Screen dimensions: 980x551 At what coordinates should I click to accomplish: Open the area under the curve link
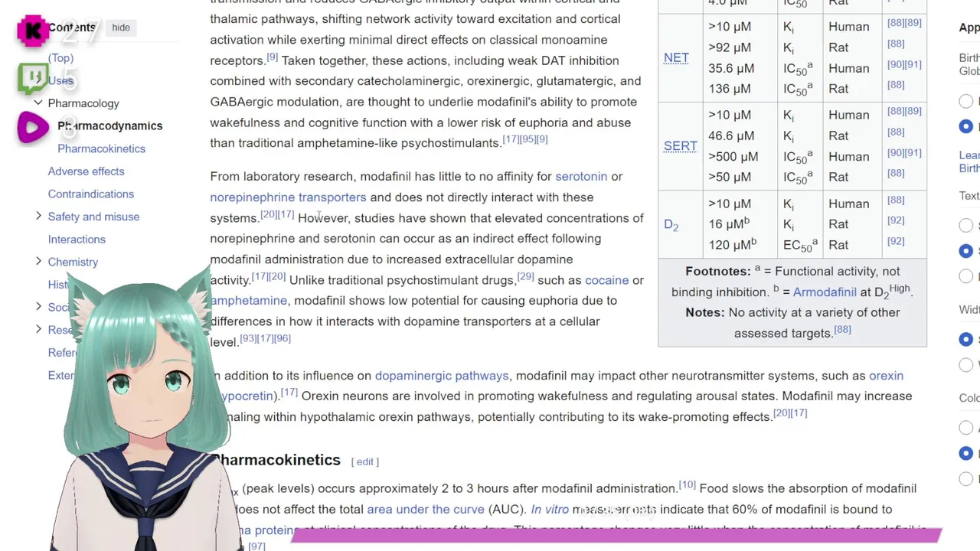pos(426,509)
